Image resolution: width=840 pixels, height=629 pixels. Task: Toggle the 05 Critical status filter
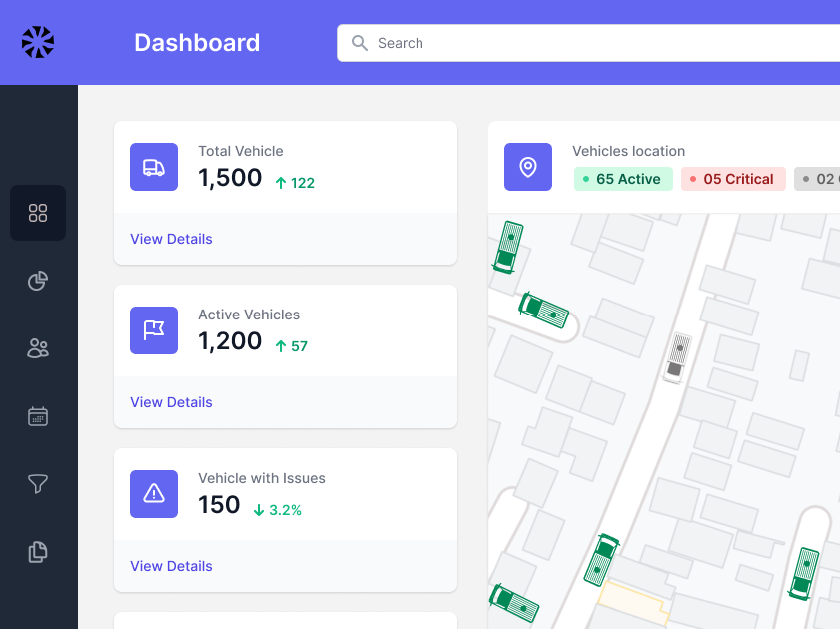click(733, 178)
